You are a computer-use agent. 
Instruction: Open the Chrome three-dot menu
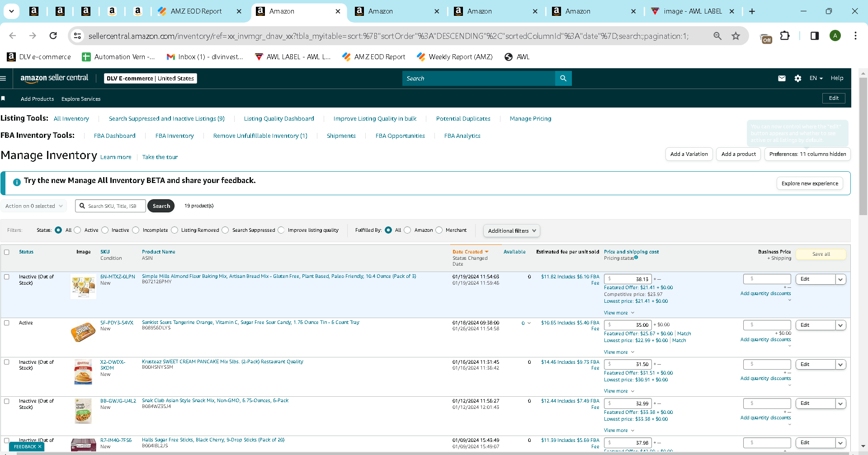click(855, 36)
